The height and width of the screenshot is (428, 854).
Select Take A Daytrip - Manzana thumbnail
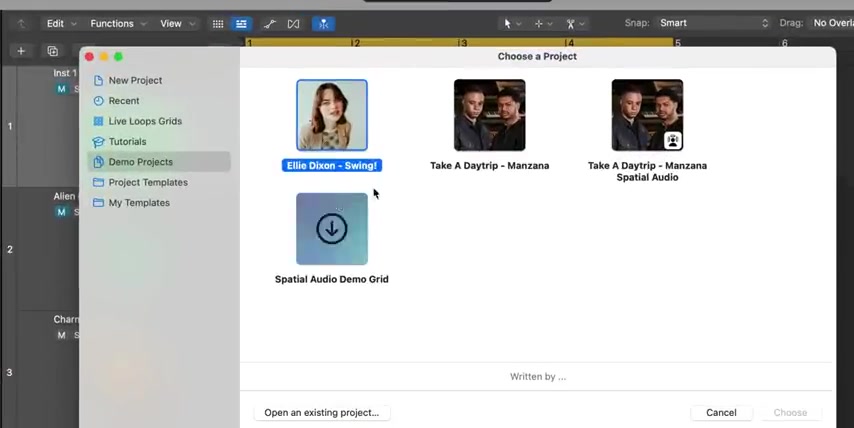tap(490, 115)
